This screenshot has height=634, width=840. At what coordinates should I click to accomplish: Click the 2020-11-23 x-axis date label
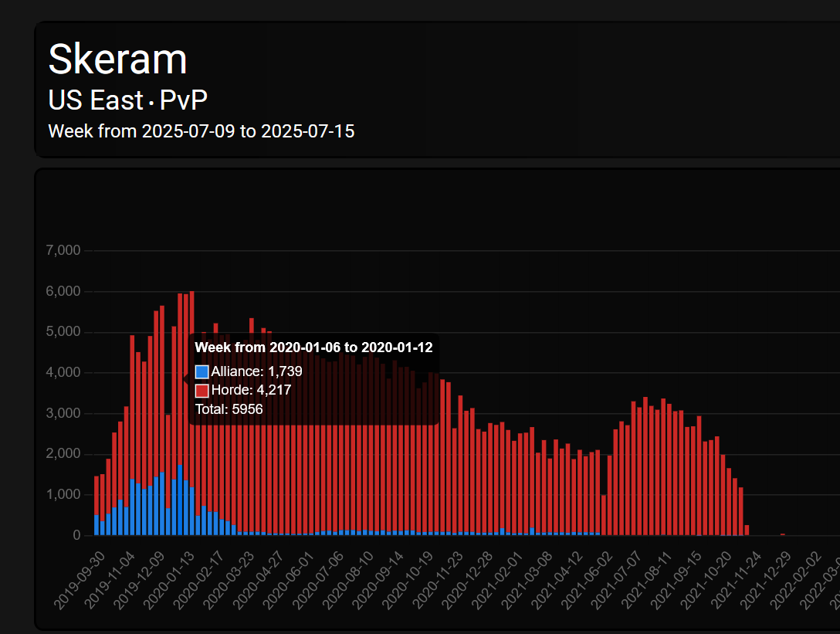pos(437,581)
